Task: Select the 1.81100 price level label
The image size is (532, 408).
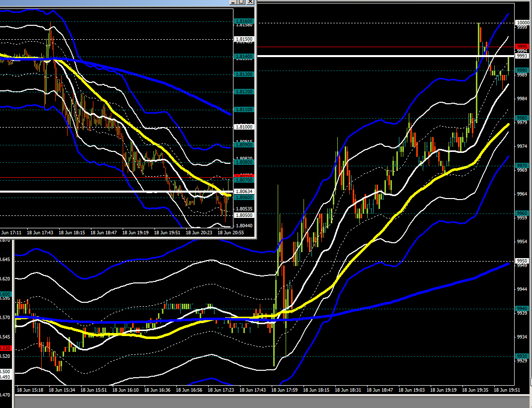Action: click(244, 110)
